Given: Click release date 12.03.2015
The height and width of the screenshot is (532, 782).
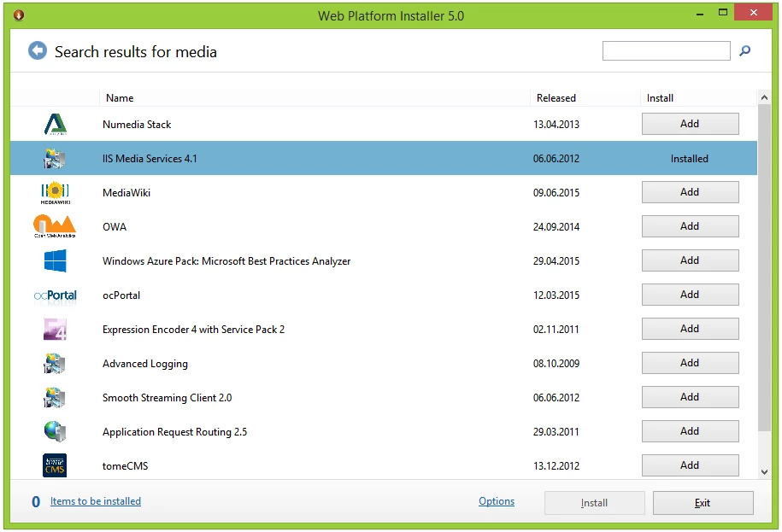Looking at the screenshot, I should point(556,295).
